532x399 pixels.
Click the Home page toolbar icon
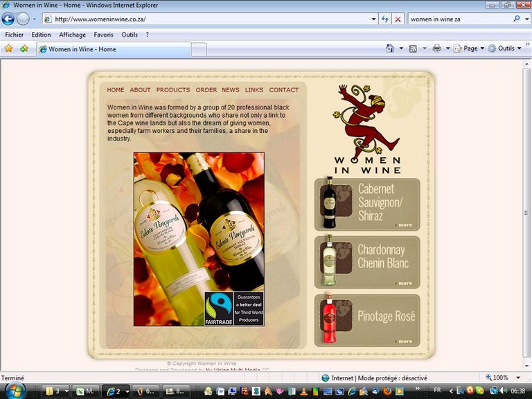coord(389,48)
